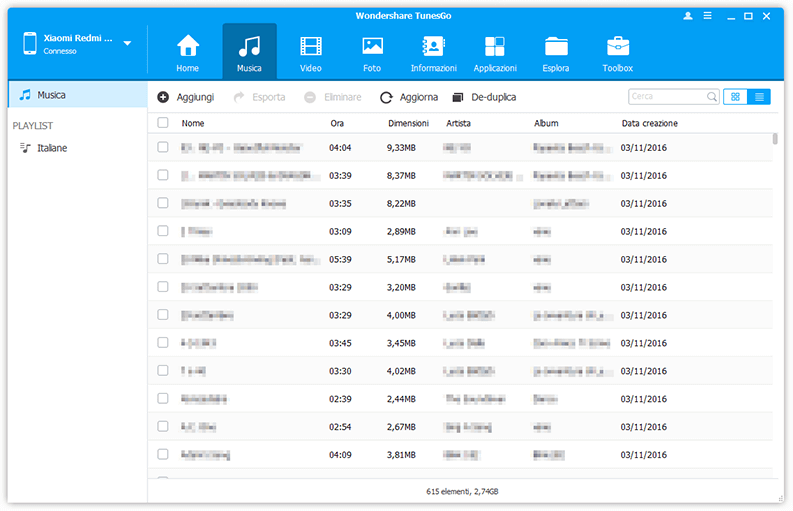Sort by the Nome column header

click(x=193, y=123)
